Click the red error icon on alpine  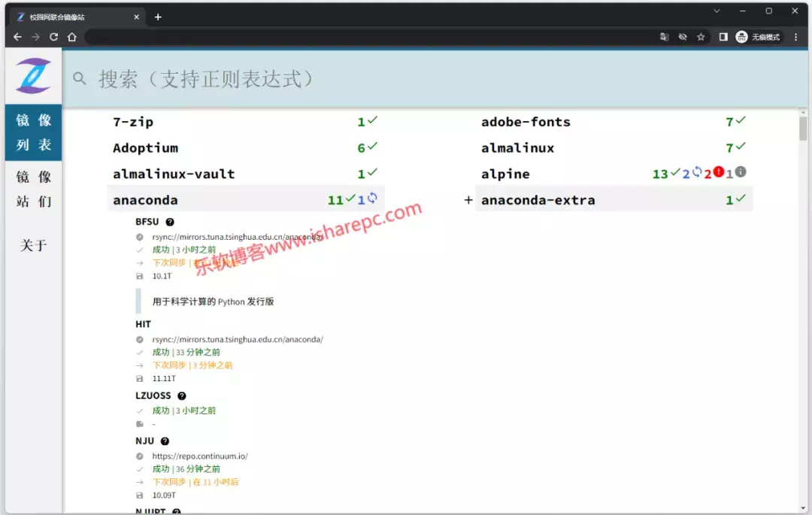click(x=718, y=171)
